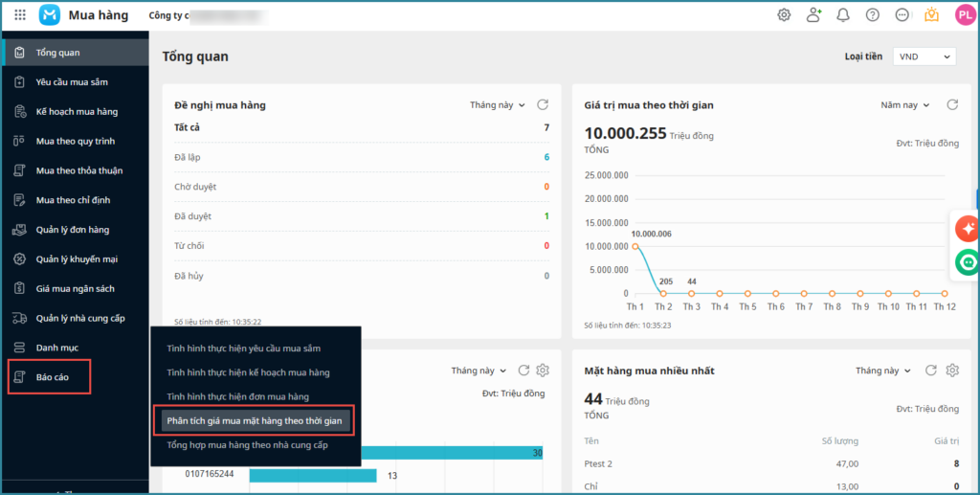The height and width of the screenshot is (495, 980).
Task: Click the Chờ duyệt row label
Action: point(195,187)
